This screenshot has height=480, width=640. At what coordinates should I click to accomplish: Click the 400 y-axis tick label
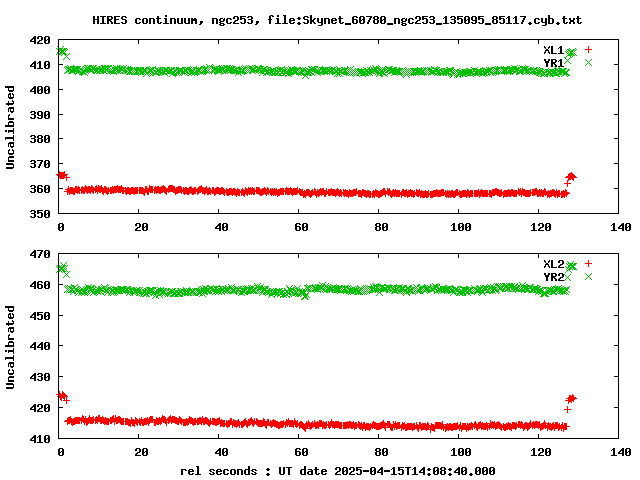[x=40, y=90]
